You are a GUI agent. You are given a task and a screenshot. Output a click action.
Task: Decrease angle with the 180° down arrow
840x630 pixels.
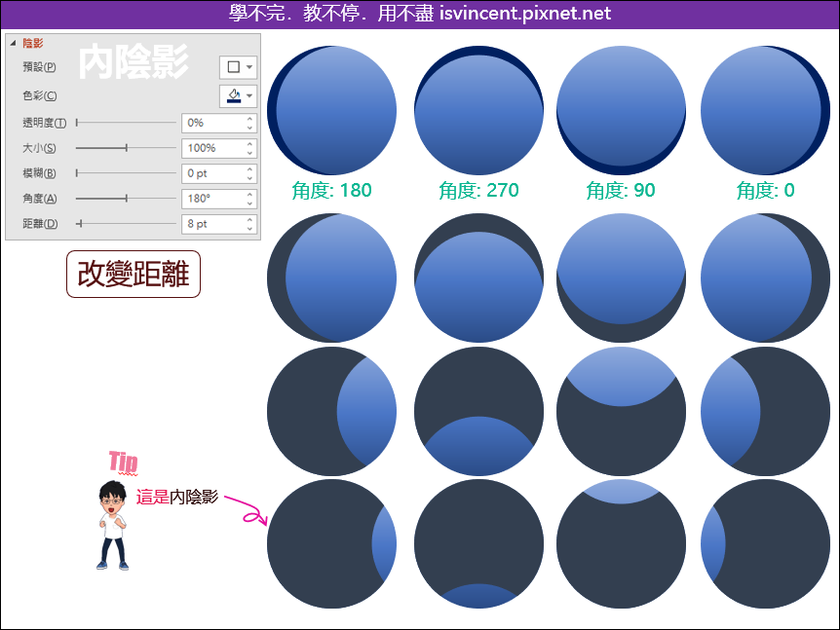249,203
